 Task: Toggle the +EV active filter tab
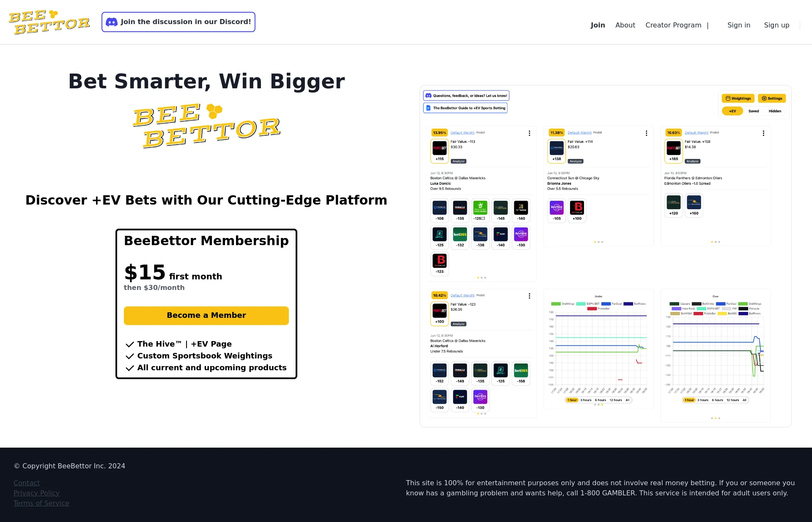pyautogui.click(x=732, y=111)
